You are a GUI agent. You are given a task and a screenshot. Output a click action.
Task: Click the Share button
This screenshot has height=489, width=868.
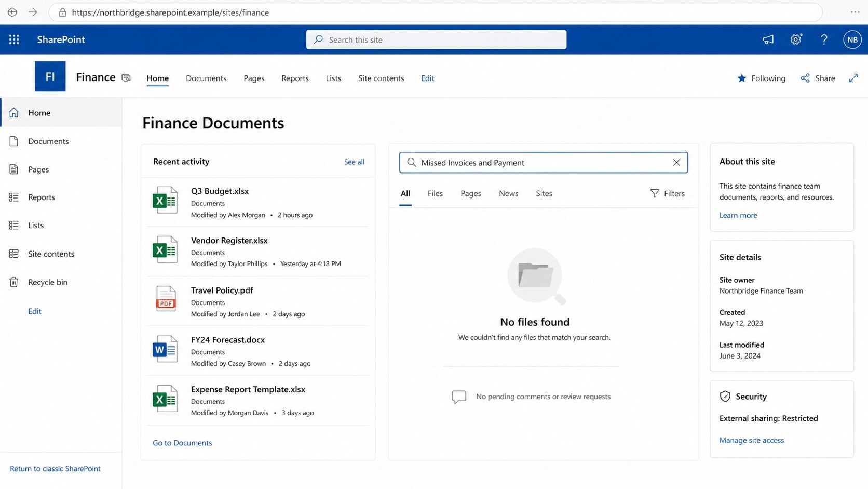818,78
